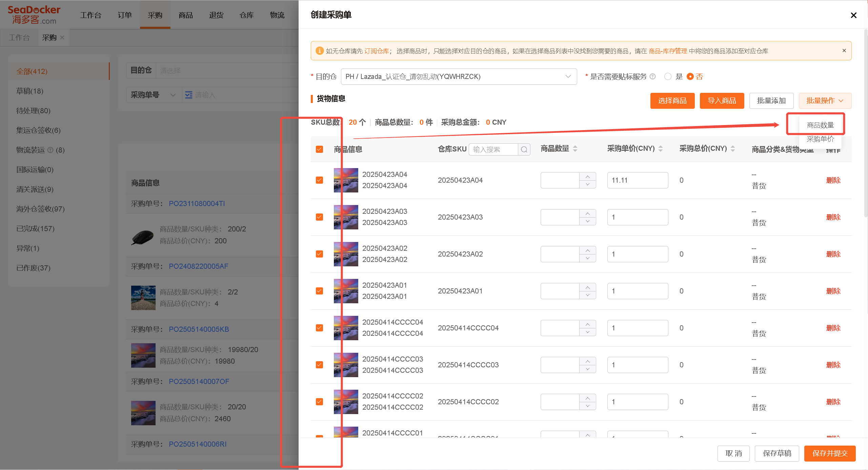Increase quantity stepper for 20250423A04

[x=588, y=177]
